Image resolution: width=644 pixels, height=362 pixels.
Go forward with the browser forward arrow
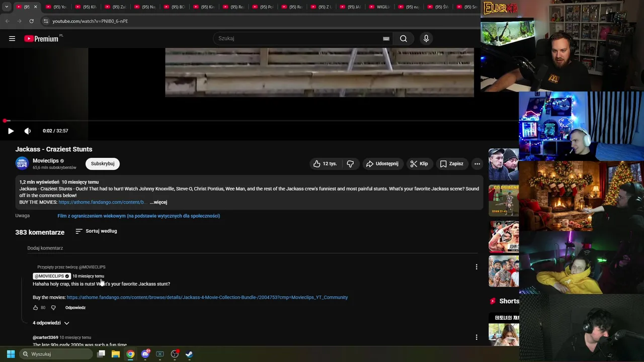click(x=19, y=21)
